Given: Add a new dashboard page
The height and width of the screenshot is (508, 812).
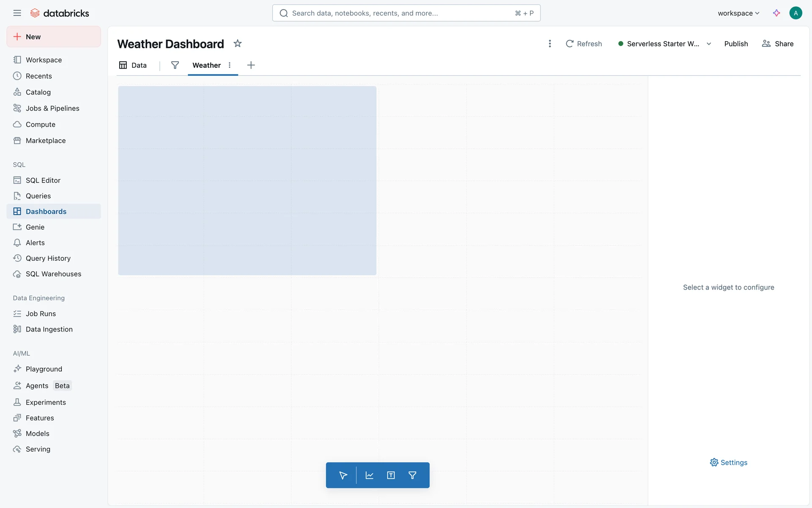Looking at the screenshot, I should (x=251, y=65).
